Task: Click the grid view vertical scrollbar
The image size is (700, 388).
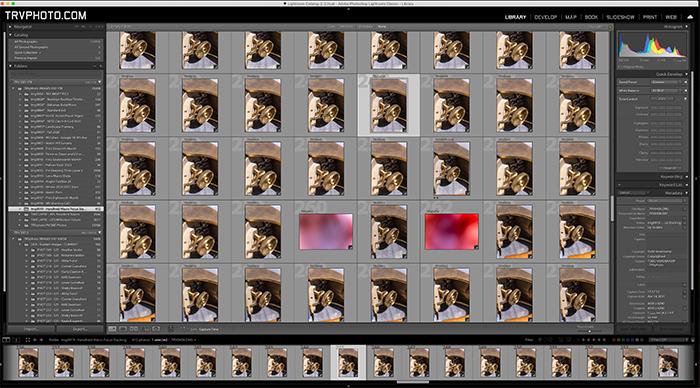Action: [x=612, y=209]
